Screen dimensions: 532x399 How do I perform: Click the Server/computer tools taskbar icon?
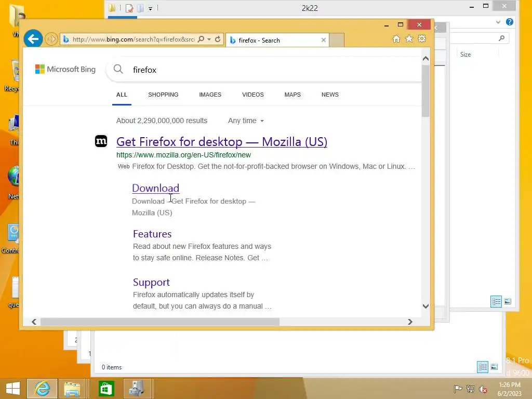click(137, 389)
